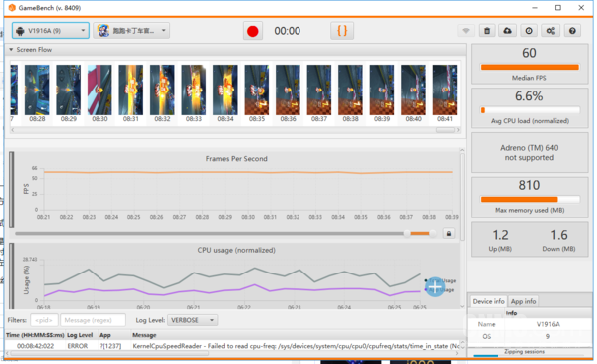
Task: Select the 08:34 screenshot thumbnail
Action: [x=225, y=90]
